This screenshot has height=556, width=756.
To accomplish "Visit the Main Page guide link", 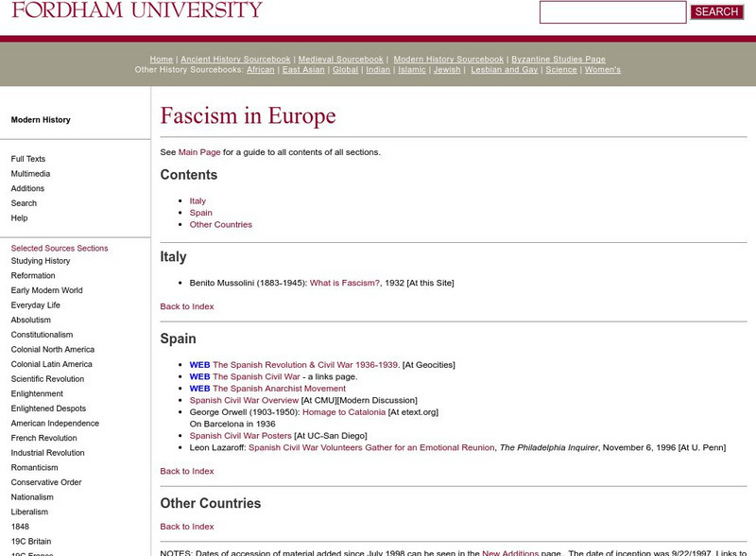I will pos(200,150).
